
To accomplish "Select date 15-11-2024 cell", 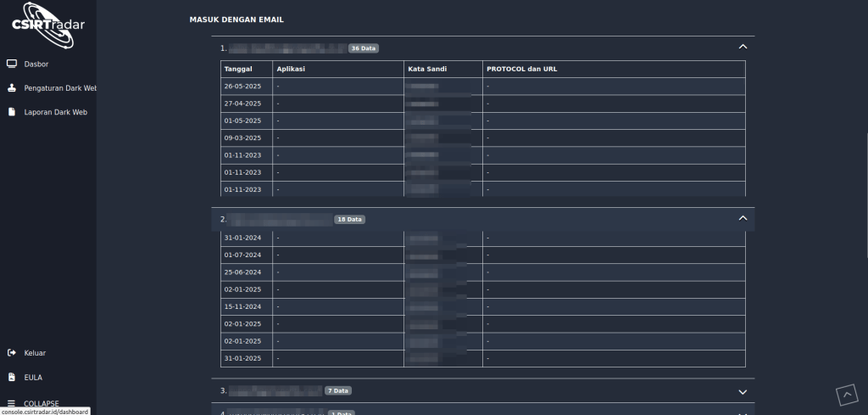I will 247,306.
